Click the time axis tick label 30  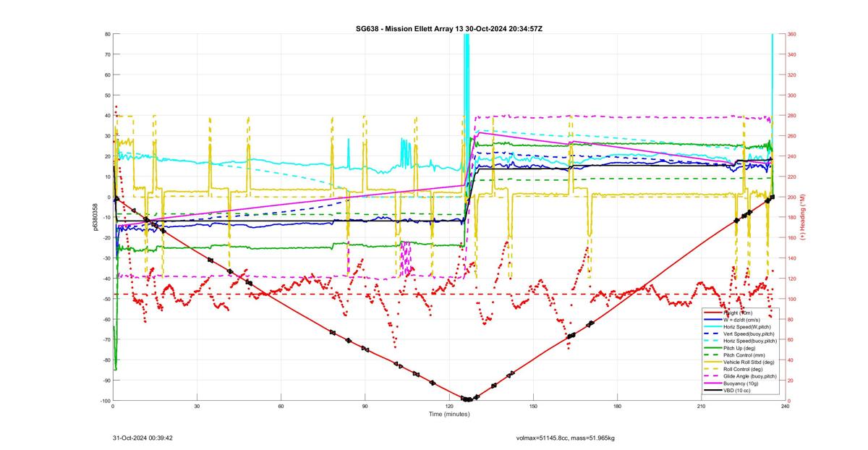coord(197,407)
